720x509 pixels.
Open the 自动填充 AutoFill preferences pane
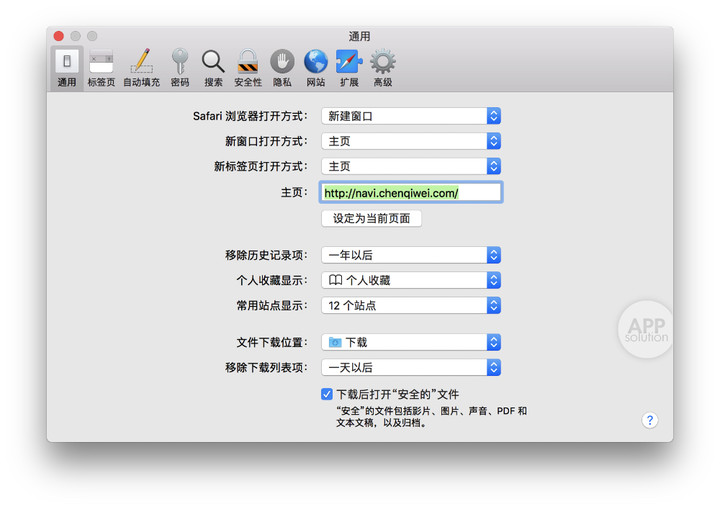tap(141, 68)
